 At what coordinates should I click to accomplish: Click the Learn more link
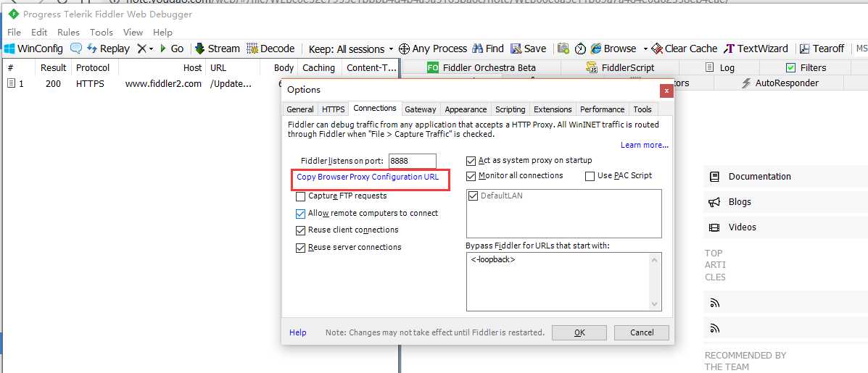click(x=645, y=145)
